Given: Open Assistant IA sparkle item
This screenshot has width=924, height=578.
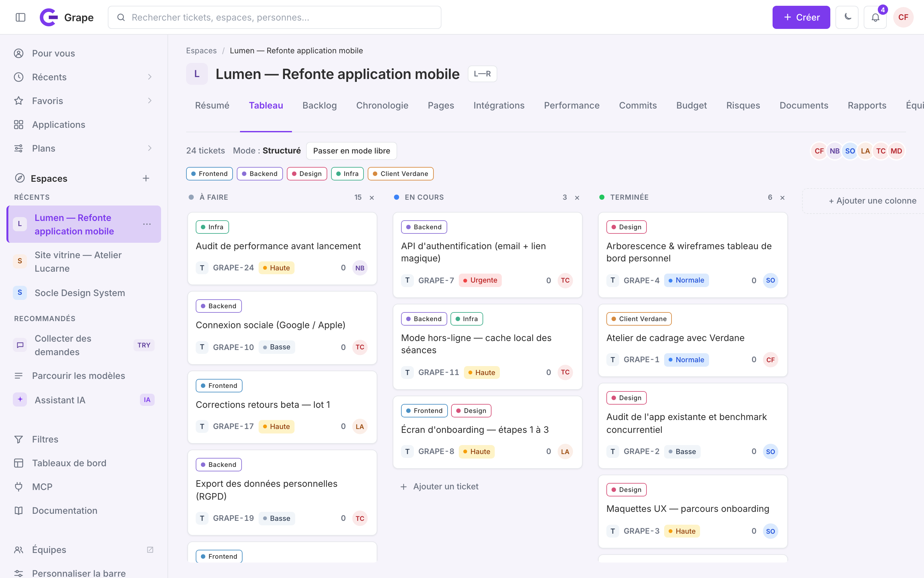Looking at the screenshot, I should pyautogui.click(x=84, y=400).
